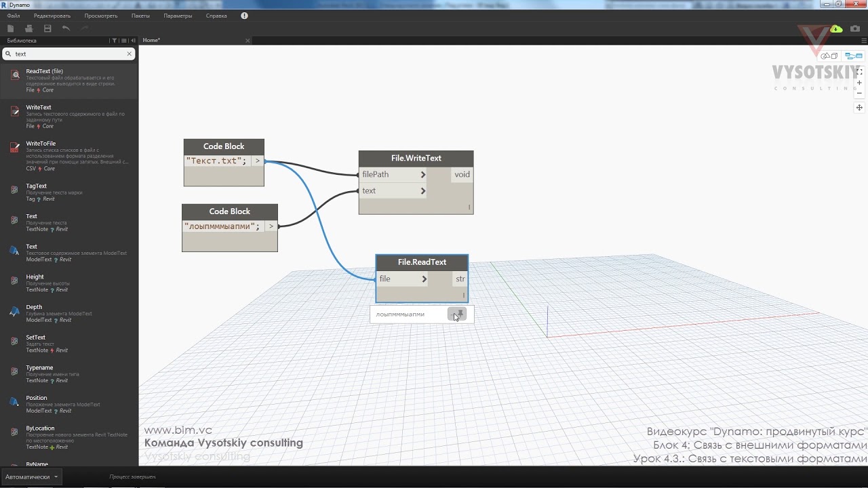Click the Open file toolbar icon
The width and height of the screenshot is (868, 488).
coord(28,28)
